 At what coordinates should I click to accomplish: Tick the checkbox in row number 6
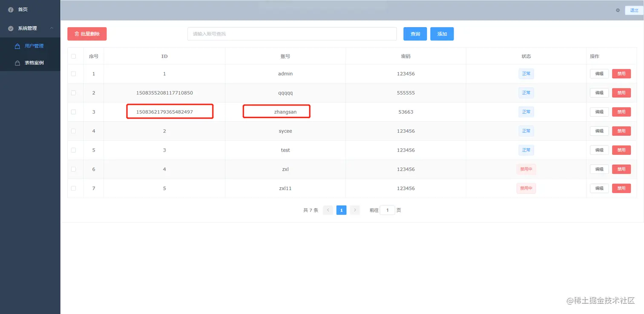[x=74, y=169]
